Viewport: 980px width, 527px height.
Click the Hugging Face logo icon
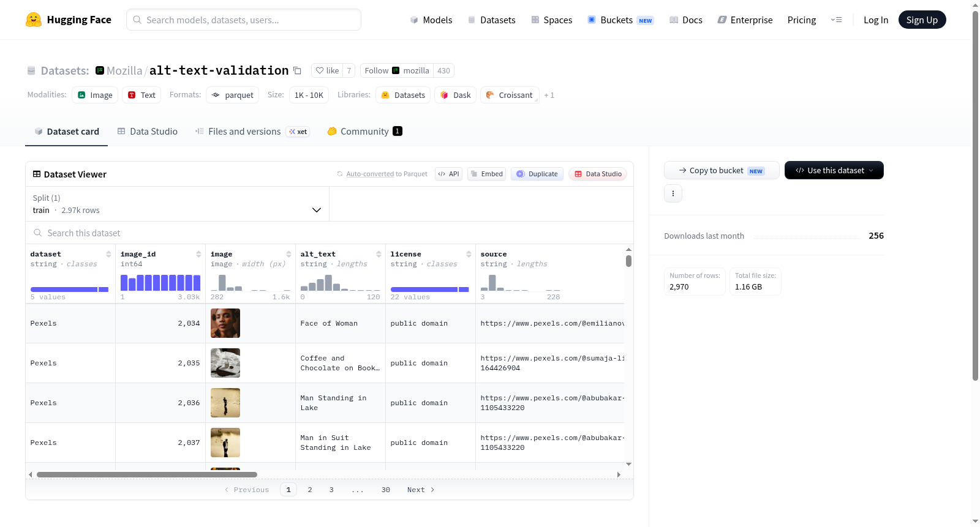coord(34,20)
